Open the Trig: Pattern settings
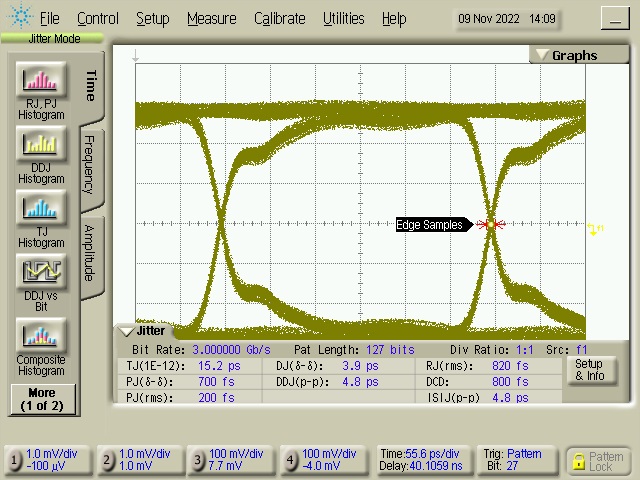This screenshot has width=640, height=480. click(523, 460)
